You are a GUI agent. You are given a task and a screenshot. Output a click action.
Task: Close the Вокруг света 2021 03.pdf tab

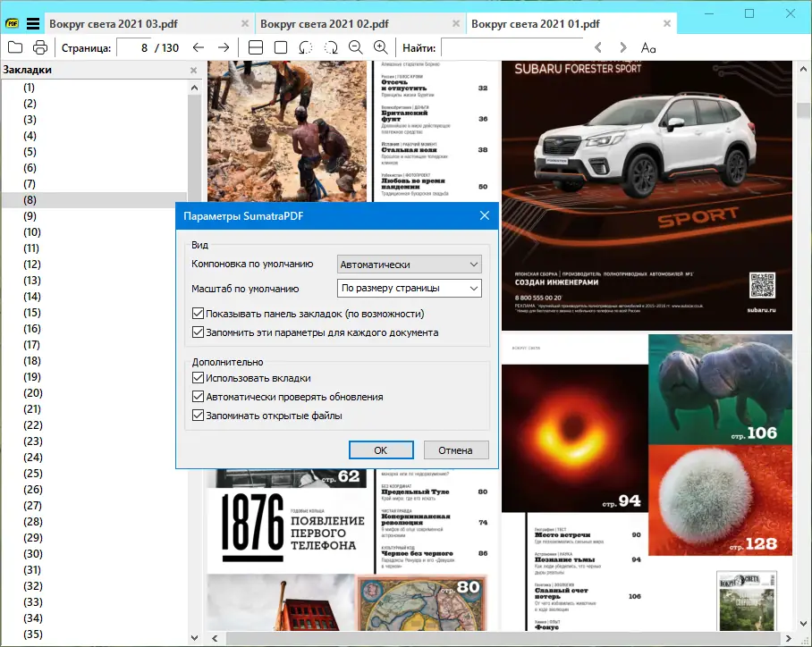(245, 24)
